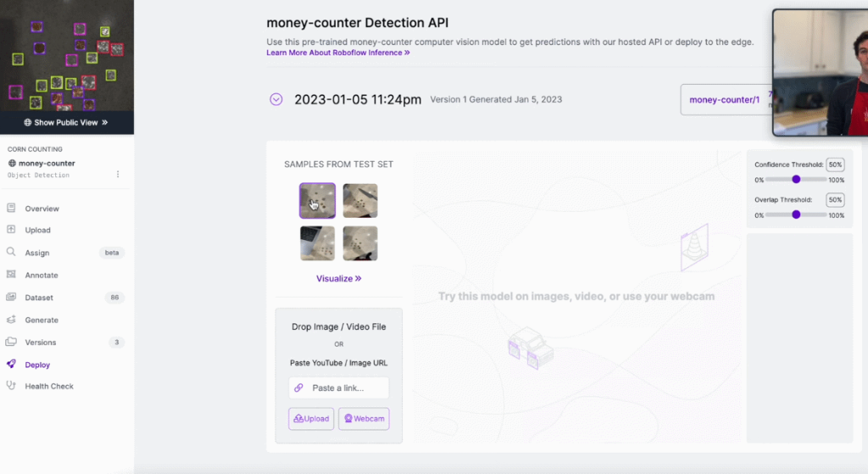Click the Generate icon in sidebar
The width and height of the screenshot is (868, 474).
(11, 320)
